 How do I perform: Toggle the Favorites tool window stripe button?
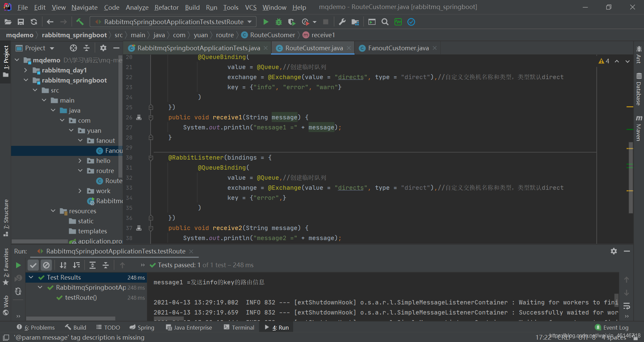coord(6,267)
